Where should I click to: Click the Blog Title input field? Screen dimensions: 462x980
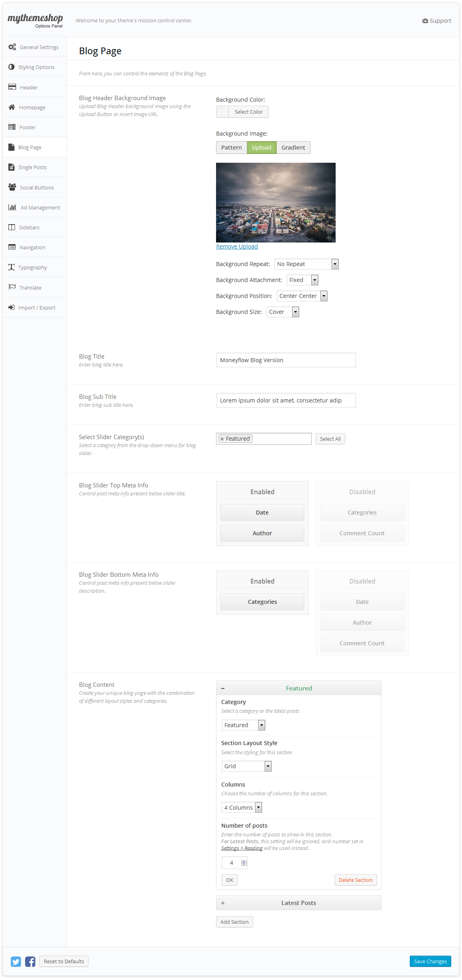click(286, 360)
